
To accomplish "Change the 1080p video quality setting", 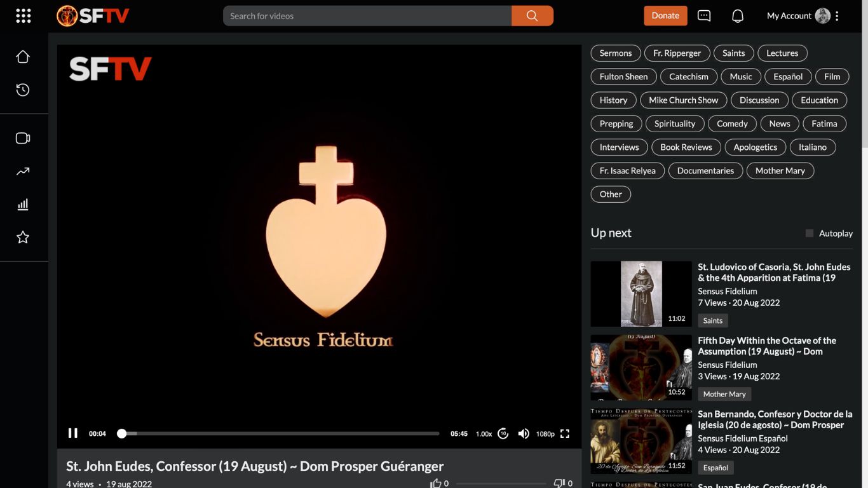I will pos(545,434).
